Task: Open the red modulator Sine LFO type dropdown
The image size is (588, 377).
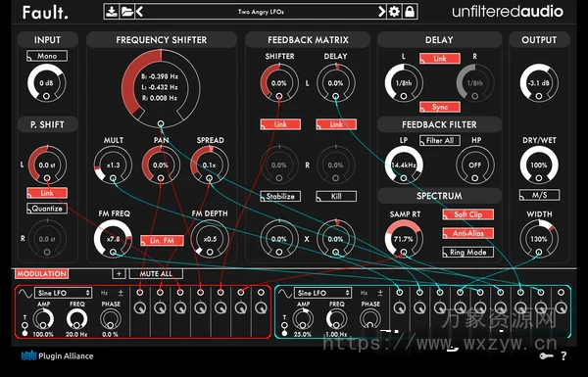Action: coord(63,293)
